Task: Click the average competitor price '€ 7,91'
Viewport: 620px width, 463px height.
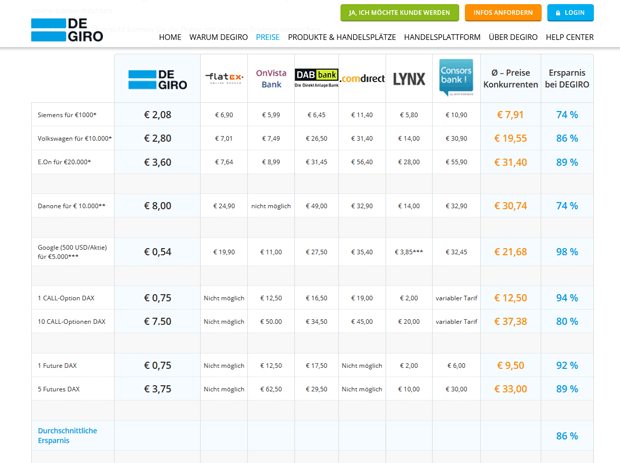Action: pyautogui.click(x=510, y=115)
